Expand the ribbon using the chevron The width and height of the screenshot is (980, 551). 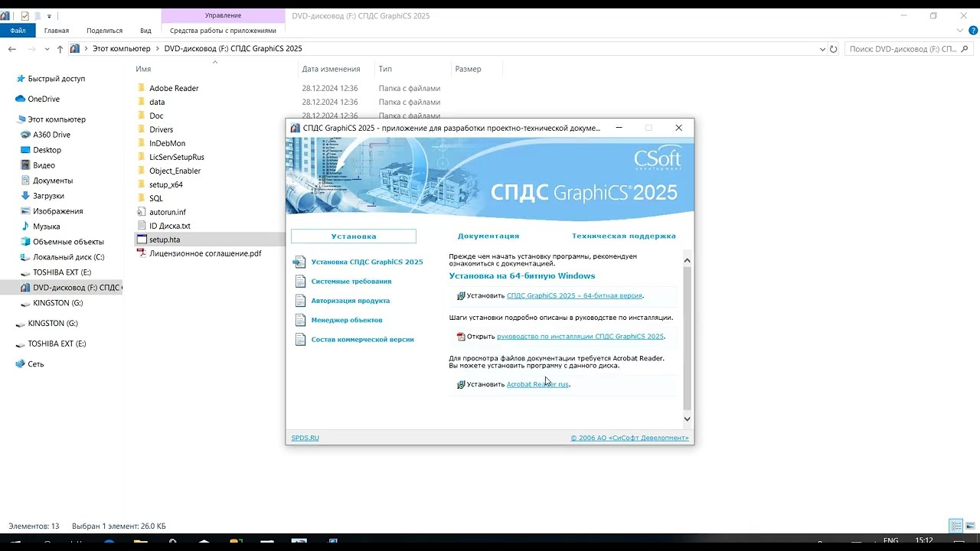tap(961, 31)
